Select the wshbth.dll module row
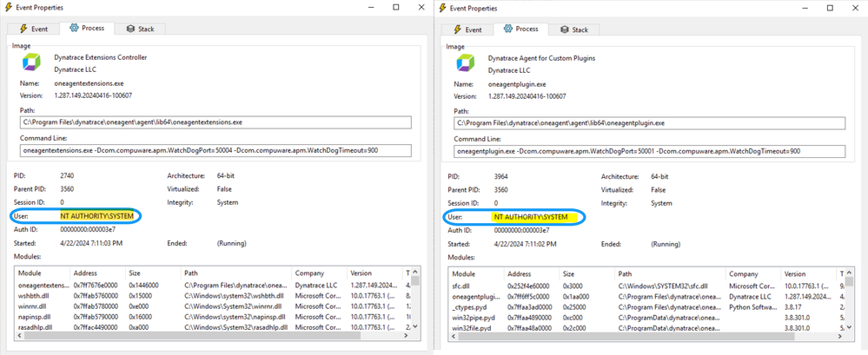This screenshot has height=355, width=868. click(x=35, y=295)
